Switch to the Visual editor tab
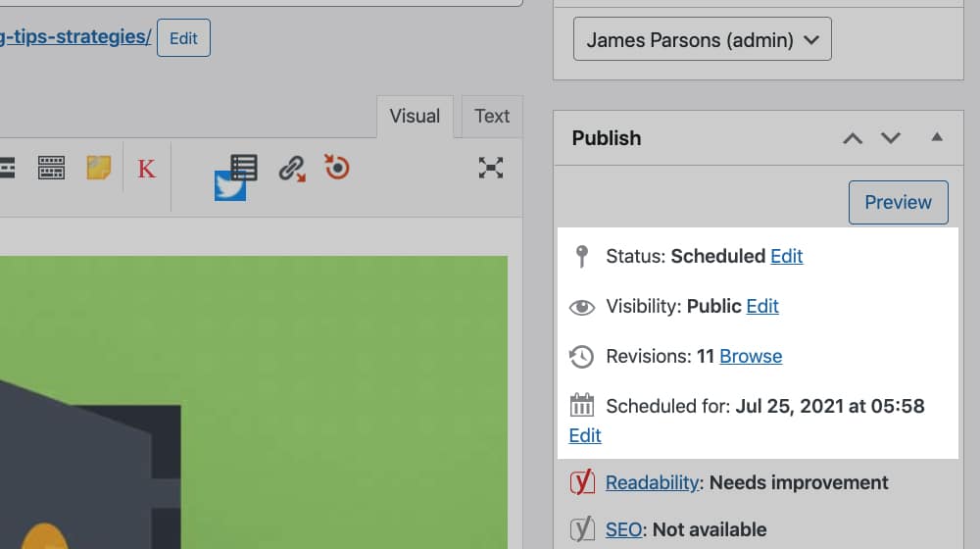Screen dimensions: 980x549 tap(415, 116)
